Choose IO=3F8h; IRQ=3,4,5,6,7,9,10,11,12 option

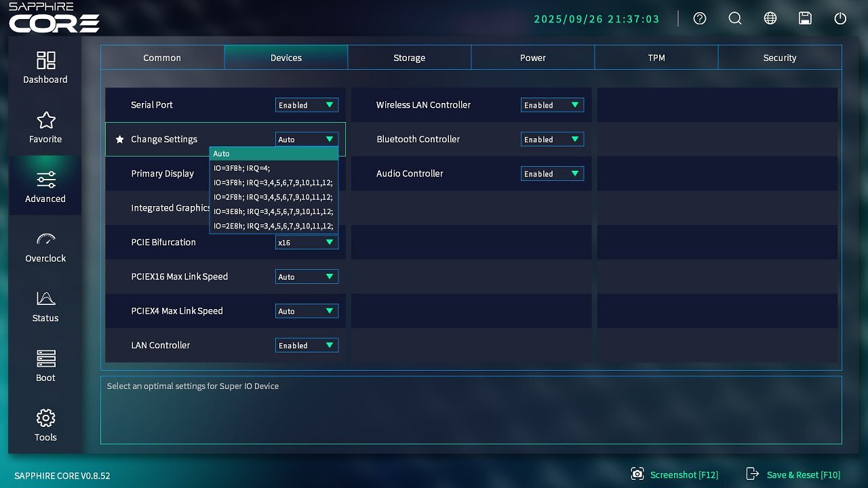point(274,182)
